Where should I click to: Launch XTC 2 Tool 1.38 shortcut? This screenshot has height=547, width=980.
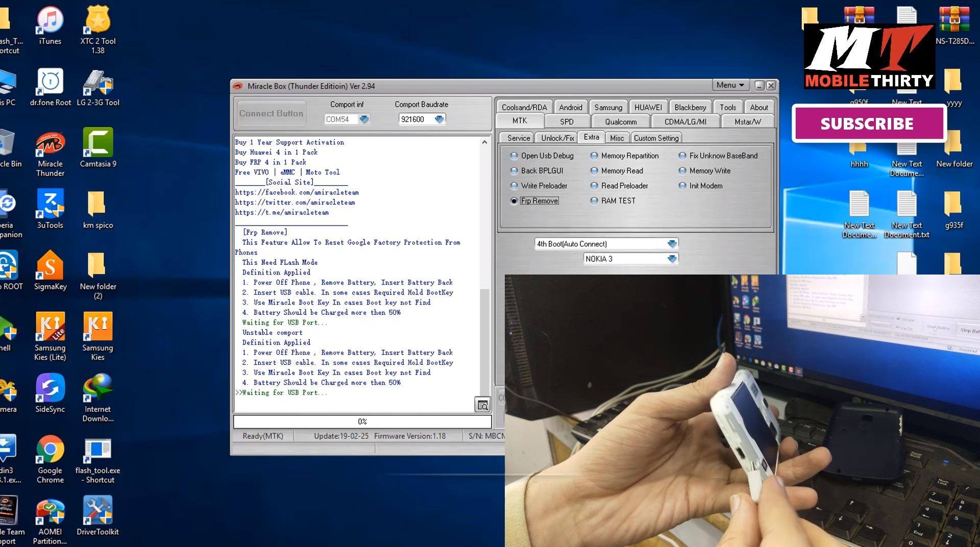click(98, 30)
